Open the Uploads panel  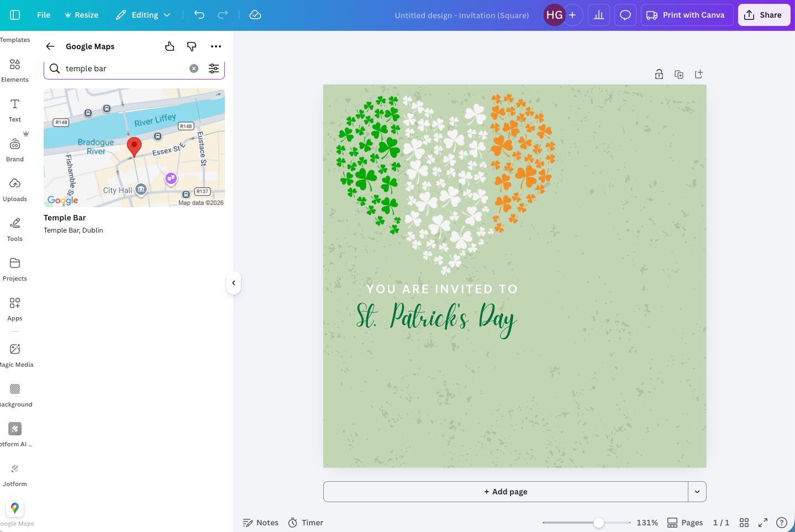(x=14, y=188)
